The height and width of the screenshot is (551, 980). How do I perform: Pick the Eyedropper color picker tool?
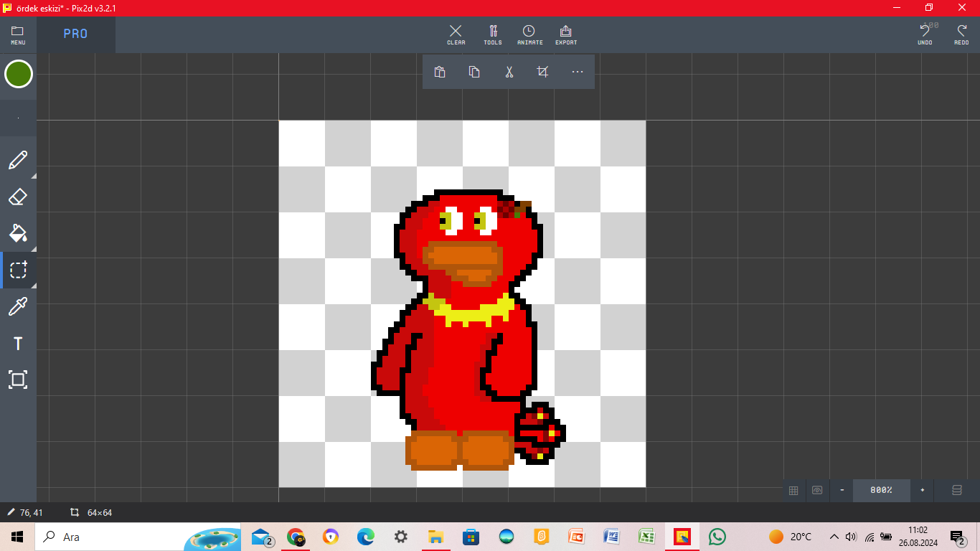click(x=18, y=307)
